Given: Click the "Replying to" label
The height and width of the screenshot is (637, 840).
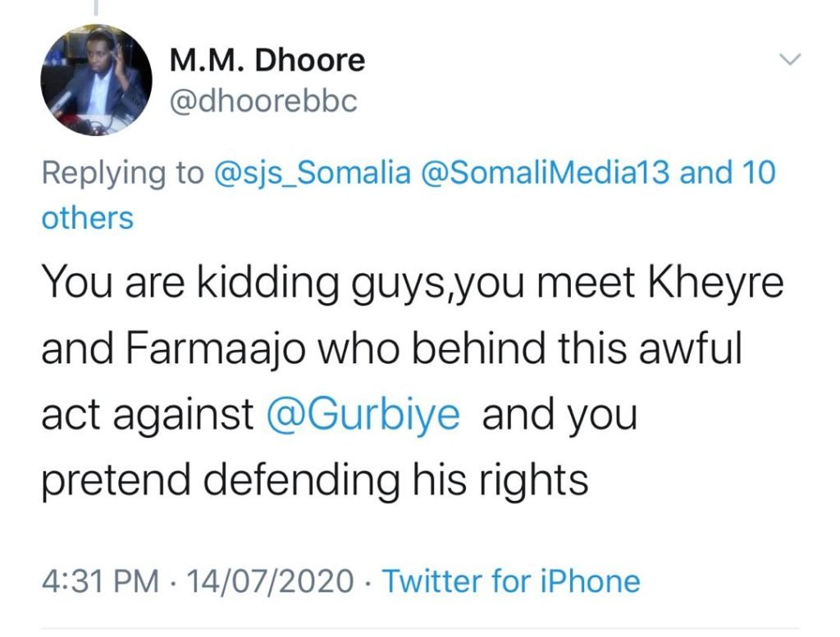Looking at the screenshot, I should pyautogui.click(x=122, y=174).
